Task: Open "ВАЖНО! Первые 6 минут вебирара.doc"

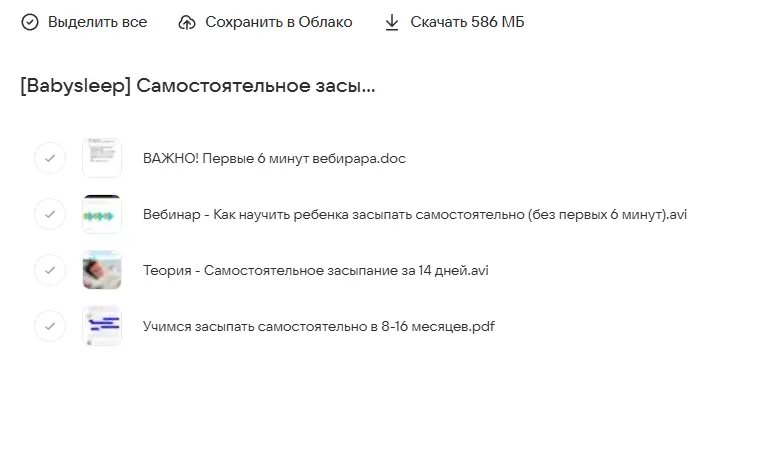Action: pyautogui.click(x=274, y=158)
